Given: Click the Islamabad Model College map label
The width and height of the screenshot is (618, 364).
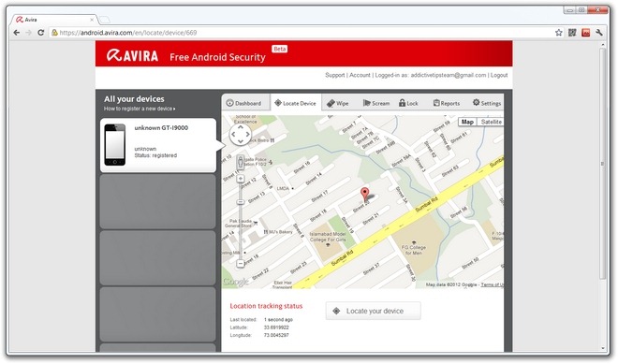Looking at the screenshot, I should pyautogui.click(x=328, y=237).
